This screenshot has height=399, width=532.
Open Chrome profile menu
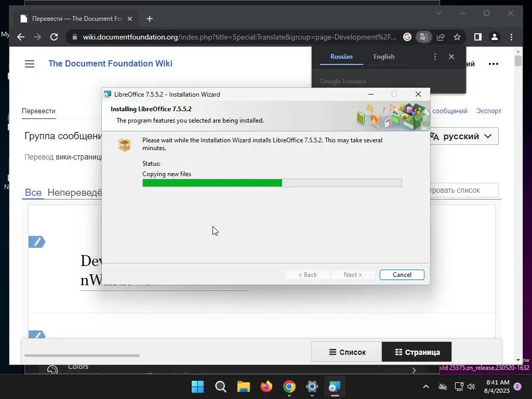[x=495, y=37]
